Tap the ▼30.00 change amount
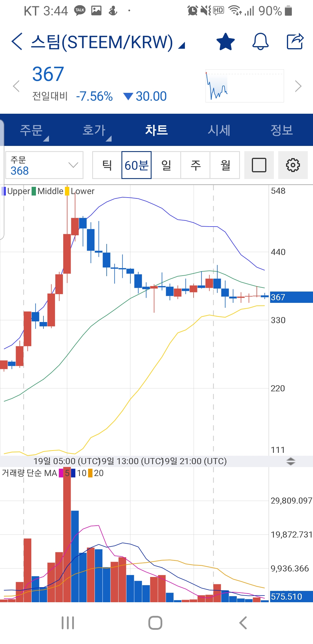This screenshot has width=313, height=644. point(145,96)
